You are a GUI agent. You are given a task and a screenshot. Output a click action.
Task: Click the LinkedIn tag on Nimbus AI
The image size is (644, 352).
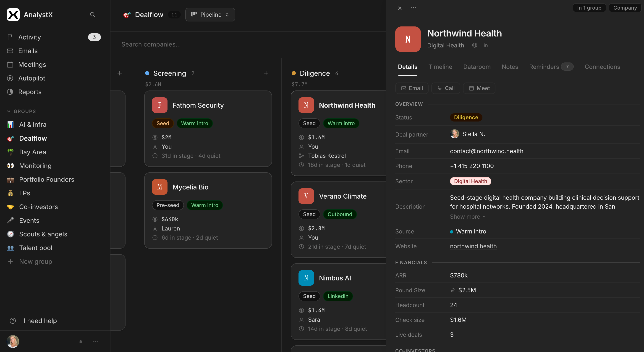[338, 296]
